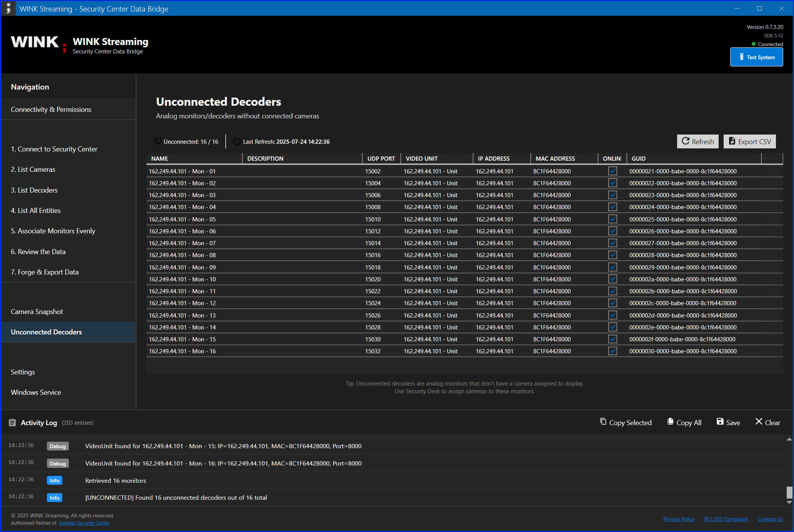Sort by VIDEO UNIT column header
The height and width of the screenshot is (532, 794).
437,158
